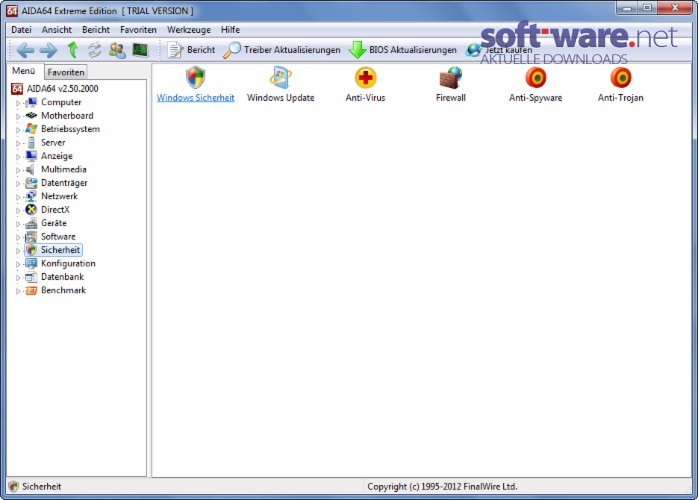This screenshot has width=698, height=500.
Task: Select the Datenträger tree icon
Action: click(x=31, y=183)
